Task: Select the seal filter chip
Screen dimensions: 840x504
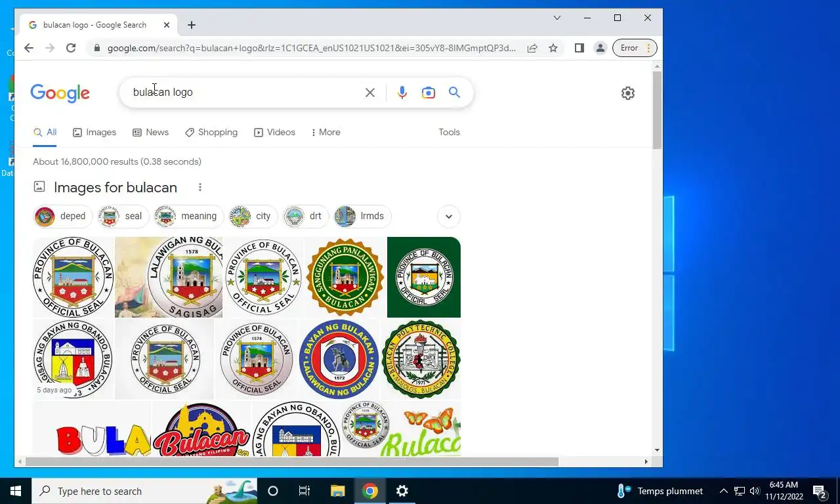Action: pyautogui.click(x=123, y=216)
